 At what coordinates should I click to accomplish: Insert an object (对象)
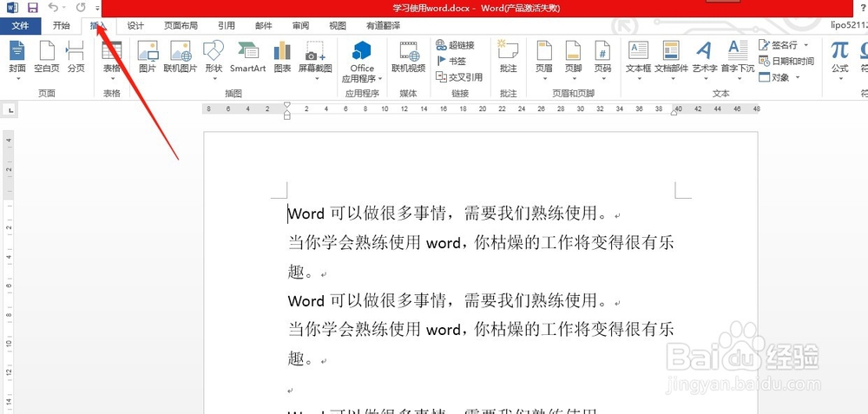(x=774, y=77)
